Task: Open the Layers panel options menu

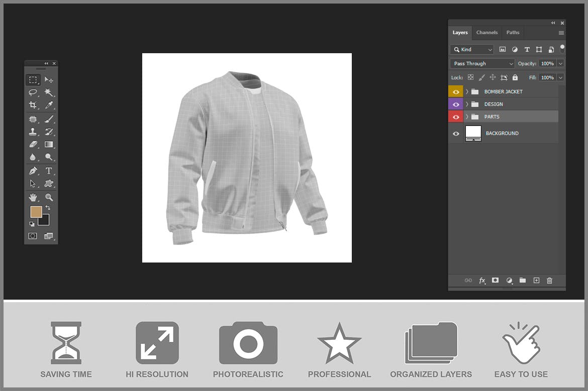Action: [x=561, y=33]
